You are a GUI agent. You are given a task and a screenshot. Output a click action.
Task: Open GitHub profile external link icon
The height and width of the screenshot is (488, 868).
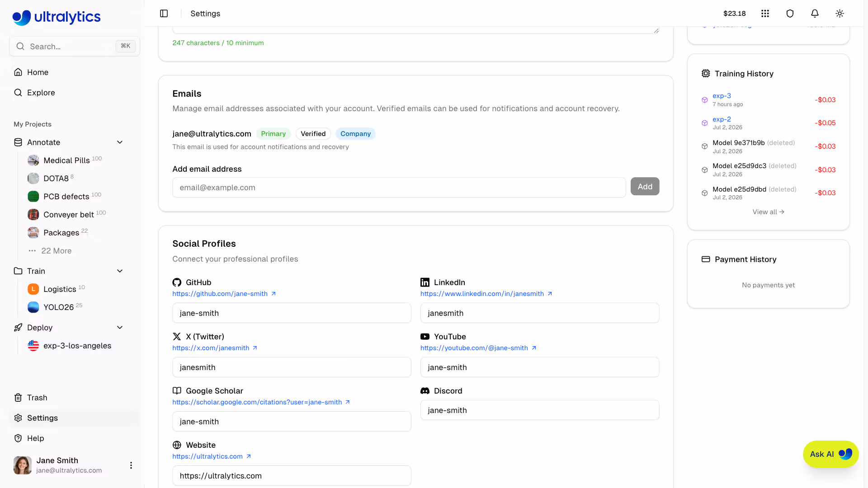(274, 294)
